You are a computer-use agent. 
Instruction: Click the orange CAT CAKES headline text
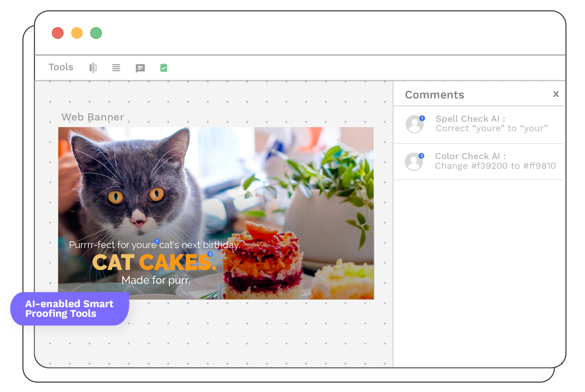pyautogui.click(x=154, y=262)
